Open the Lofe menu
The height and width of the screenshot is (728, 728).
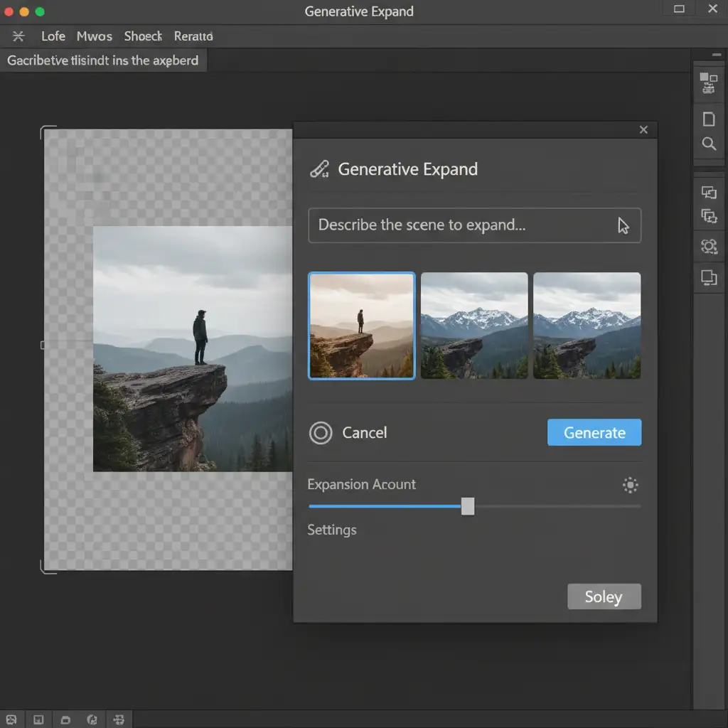(53, 36)
